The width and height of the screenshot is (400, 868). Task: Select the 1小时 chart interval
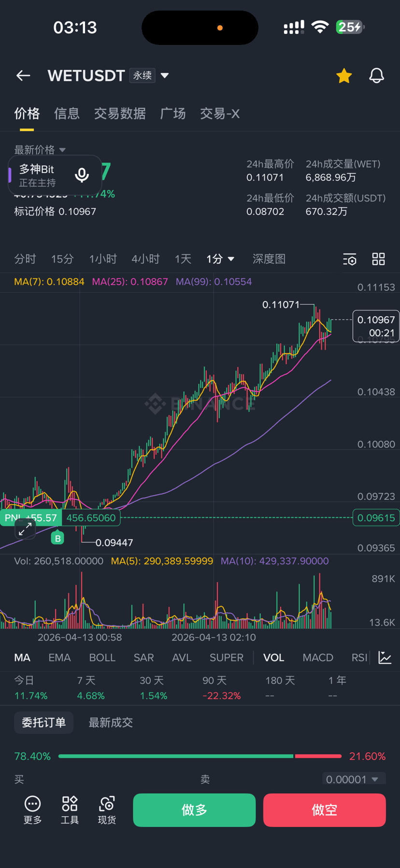tap(103, 259)
